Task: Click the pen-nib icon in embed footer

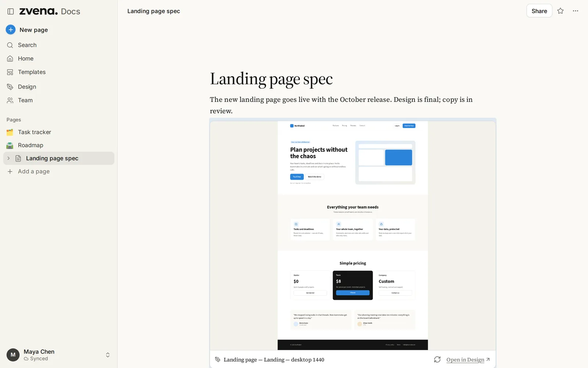Action: tap(218, 360)
